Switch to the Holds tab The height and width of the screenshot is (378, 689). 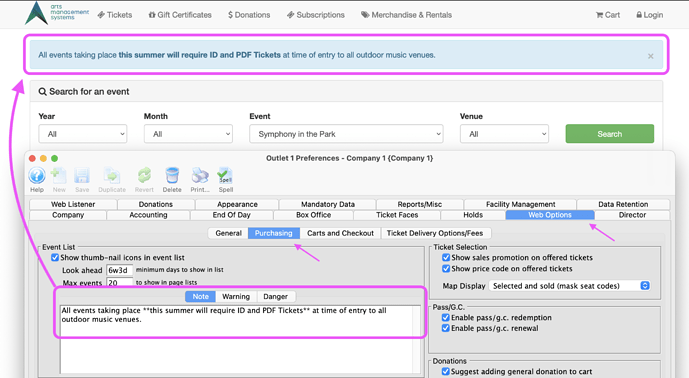(473, 215)
